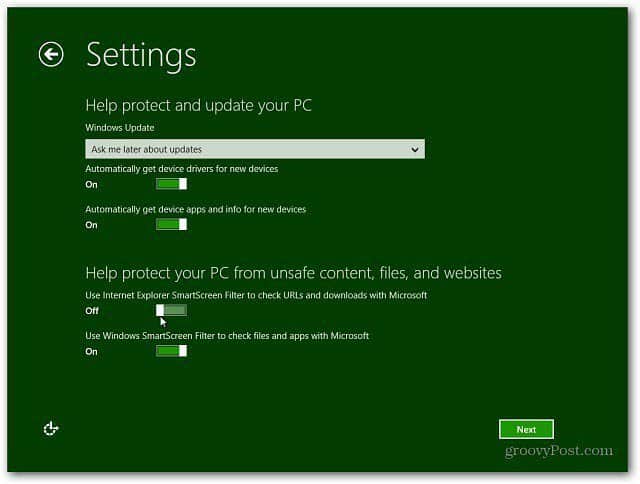Disable automatic device drivers toggle
Screen dimensions: 640x484
click(171, 184)
